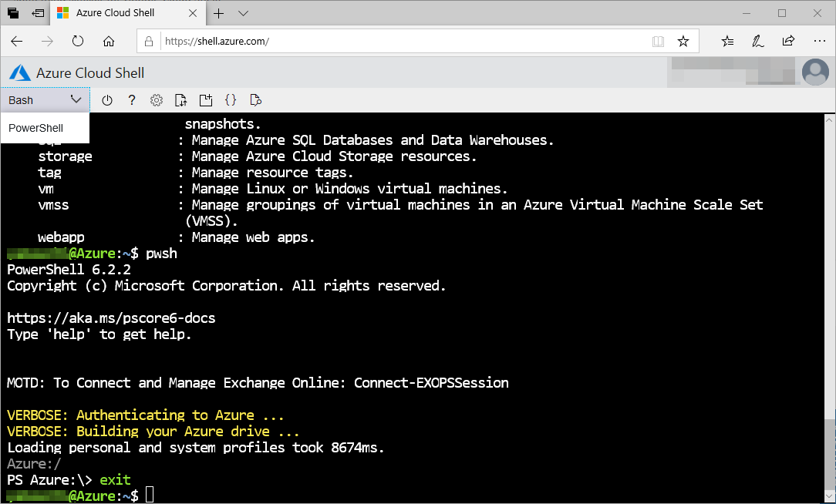
Task: Open Edge settings via the ellipsis menu
Action: coord(819,41)
